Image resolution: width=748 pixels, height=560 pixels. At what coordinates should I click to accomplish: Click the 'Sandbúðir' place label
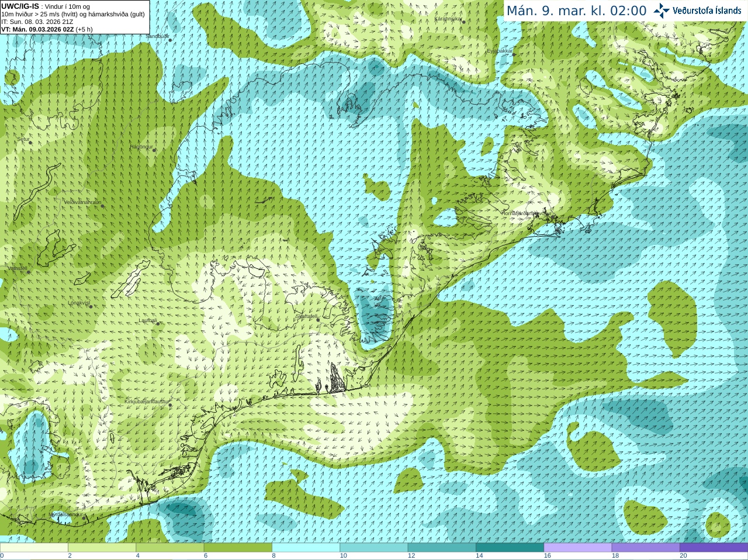click(x=157, y=36)
